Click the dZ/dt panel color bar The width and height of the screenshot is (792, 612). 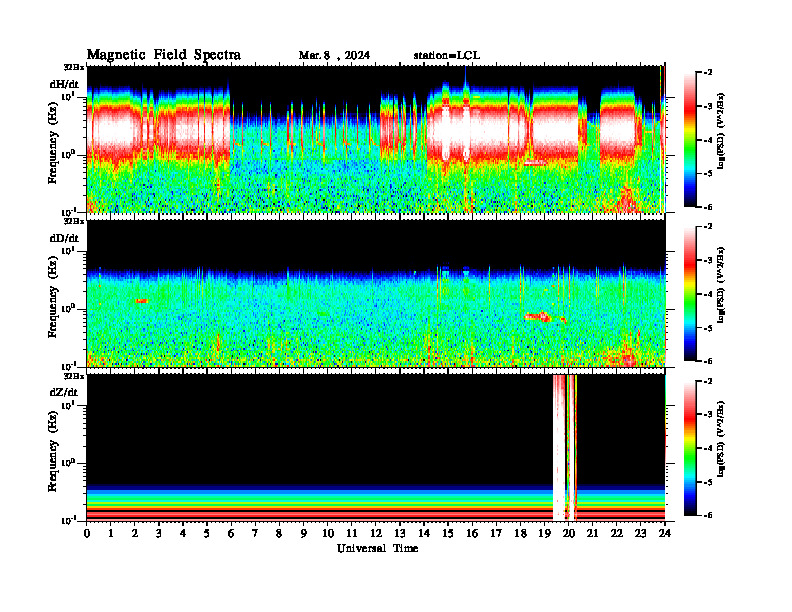(690, 448)
